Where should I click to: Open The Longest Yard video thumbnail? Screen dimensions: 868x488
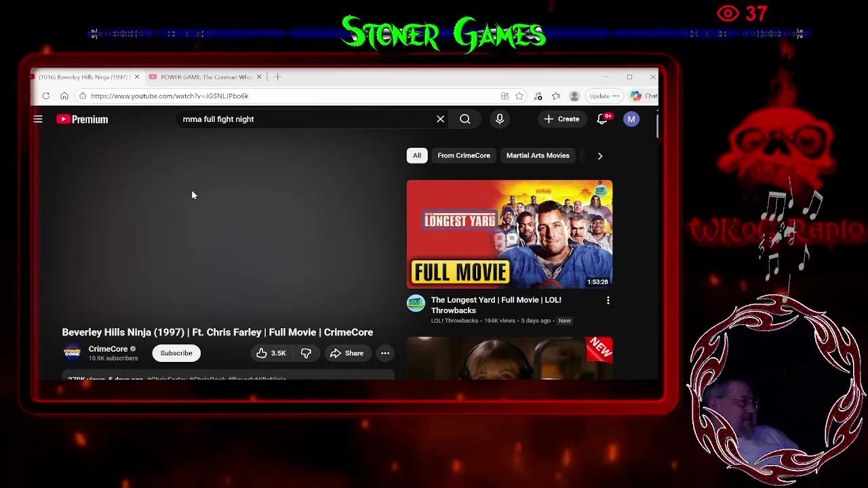coord(509,234)
